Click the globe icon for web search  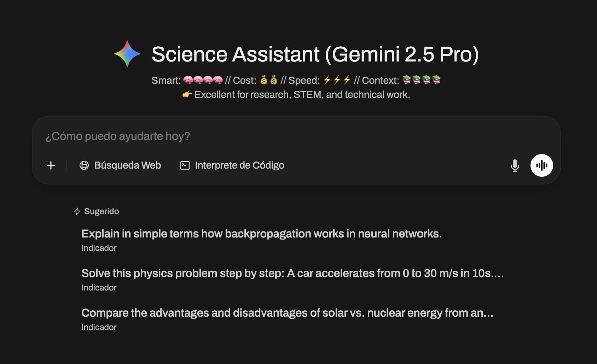[84, 165]
